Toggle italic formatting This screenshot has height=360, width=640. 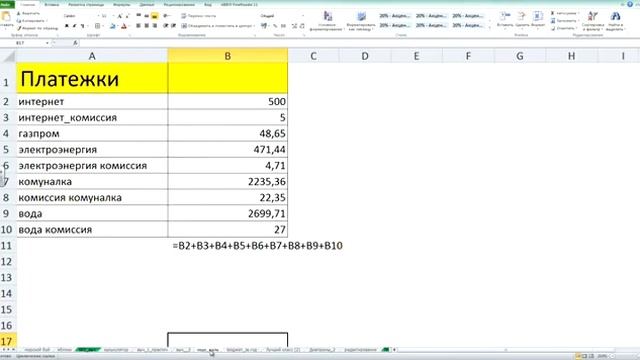pyautogui.click(x=74, y=26)
